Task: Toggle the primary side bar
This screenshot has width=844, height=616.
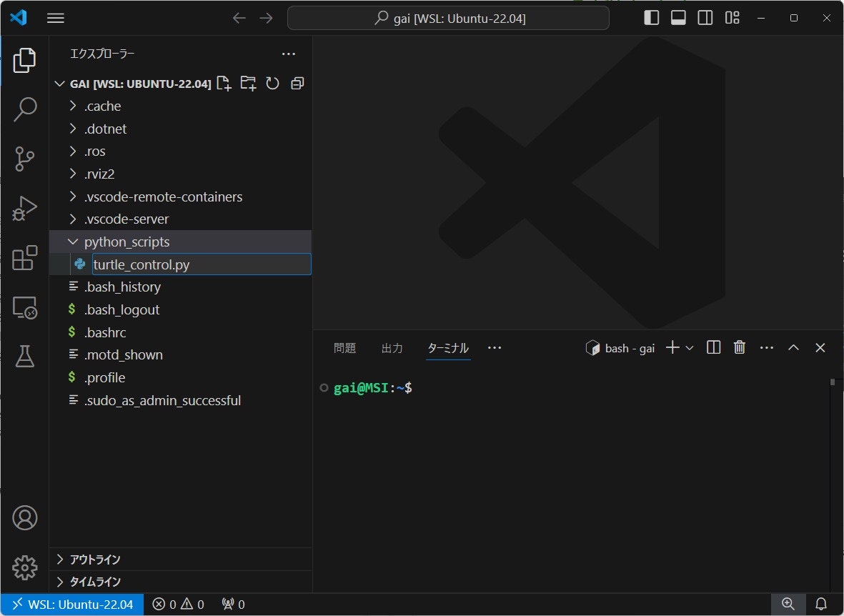Action: coord(651,18)
